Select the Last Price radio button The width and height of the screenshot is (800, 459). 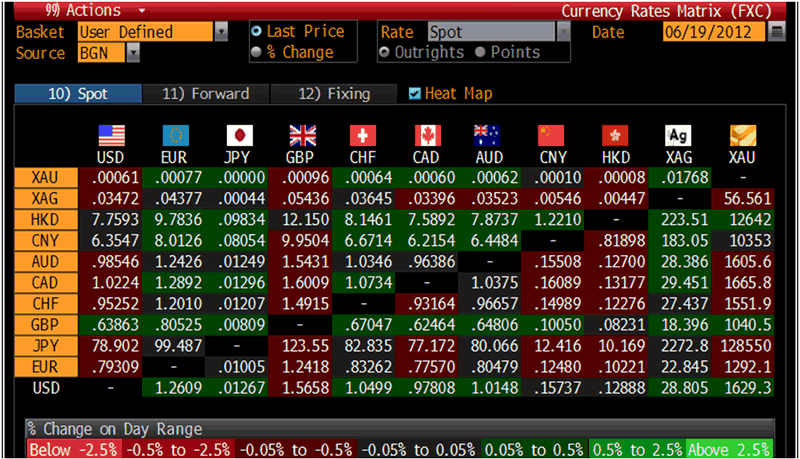[256, 32]
